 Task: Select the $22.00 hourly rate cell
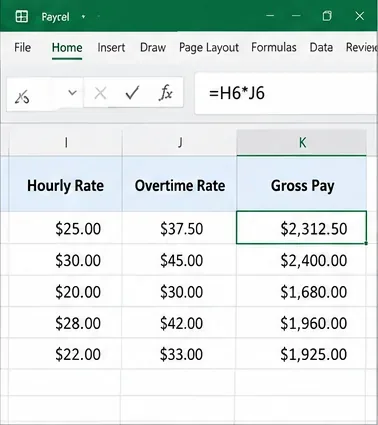click(x=66, y=353)
